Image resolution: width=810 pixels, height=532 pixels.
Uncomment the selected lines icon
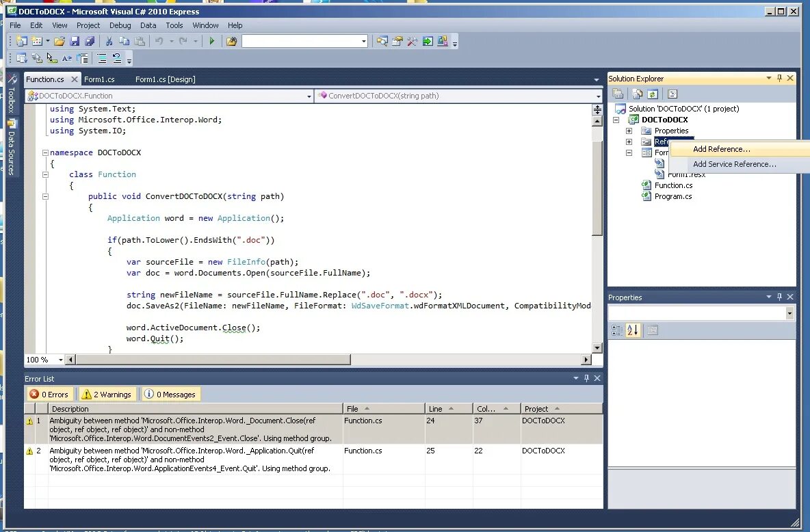117,58
